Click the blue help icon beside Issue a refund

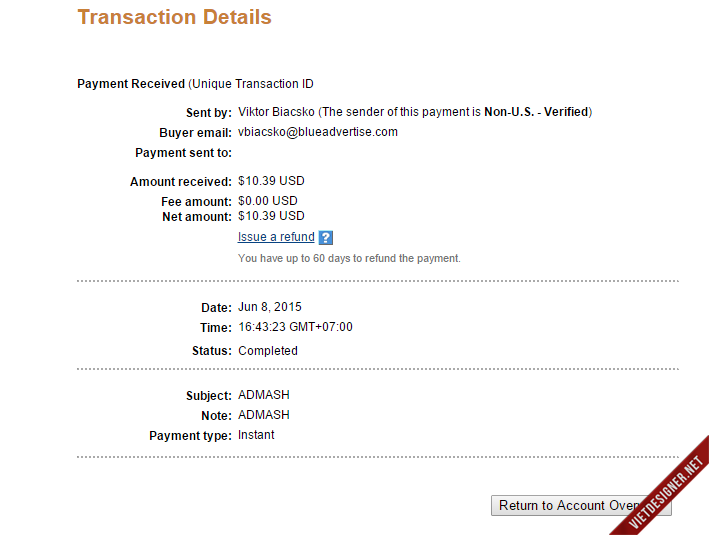coord(326,238)
